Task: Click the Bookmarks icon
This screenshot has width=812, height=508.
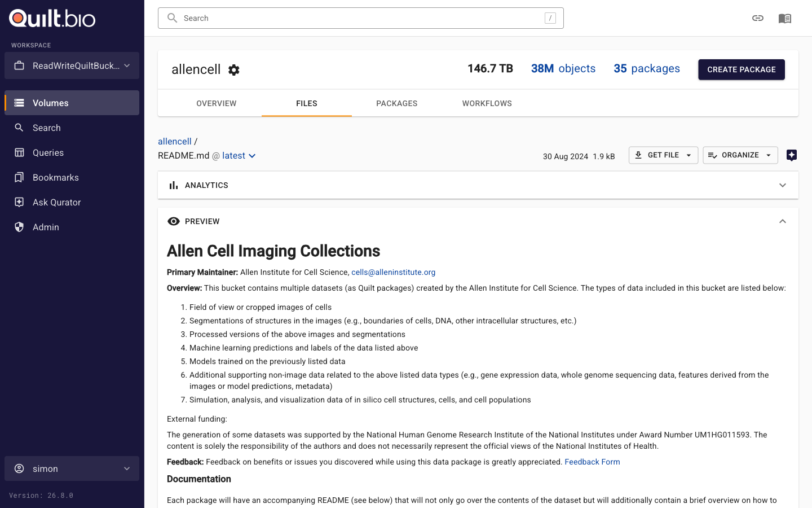Action: pyautogui.click(x=19, y=177)
